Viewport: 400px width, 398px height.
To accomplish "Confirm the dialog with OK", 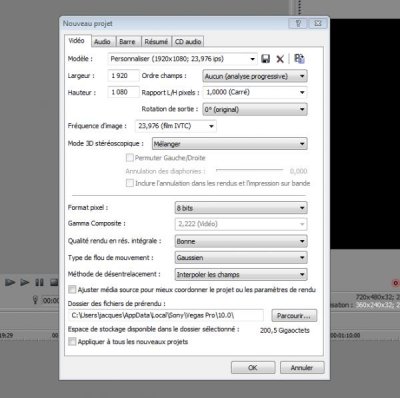I will 253,368.
